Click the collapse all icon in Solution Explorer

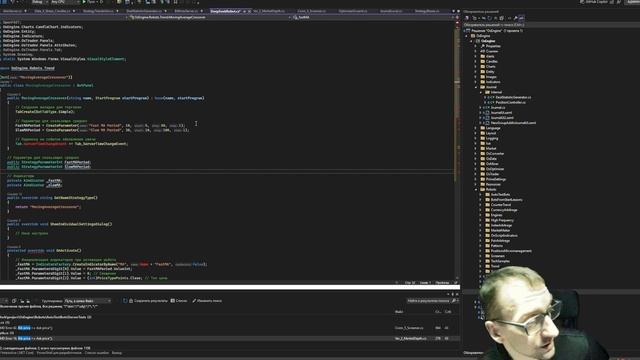[496, 18]
